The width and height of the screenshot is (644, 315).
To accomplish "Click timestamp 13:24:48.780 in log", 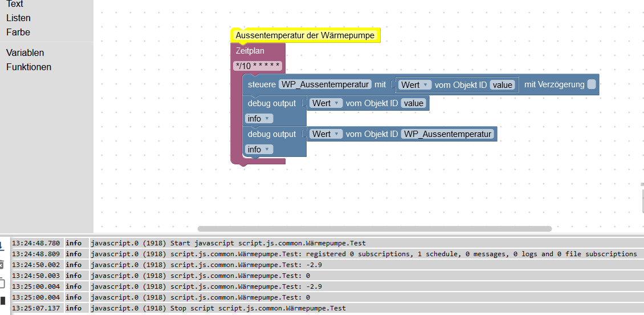I will tap(36, 244).
